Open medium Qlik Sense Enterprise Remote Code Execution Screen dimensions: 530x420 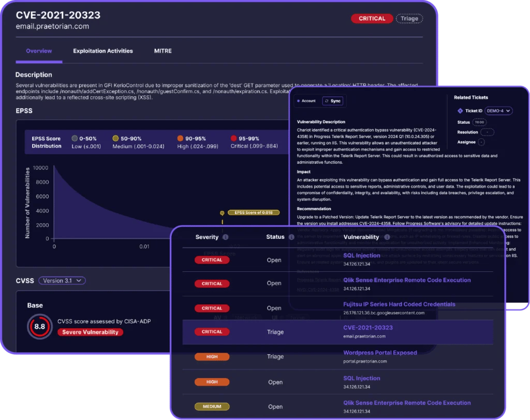[407, 403]
